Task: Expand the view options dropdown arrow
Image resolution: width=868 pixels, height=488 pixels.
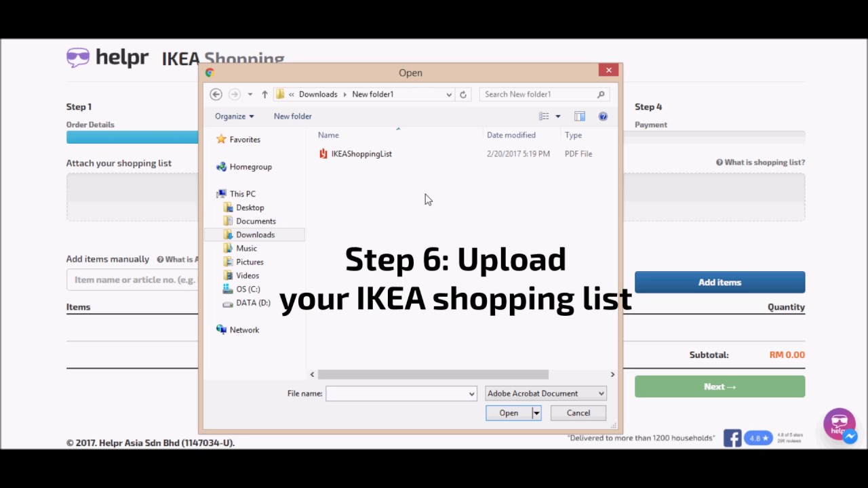Action: tap(558, 117)
